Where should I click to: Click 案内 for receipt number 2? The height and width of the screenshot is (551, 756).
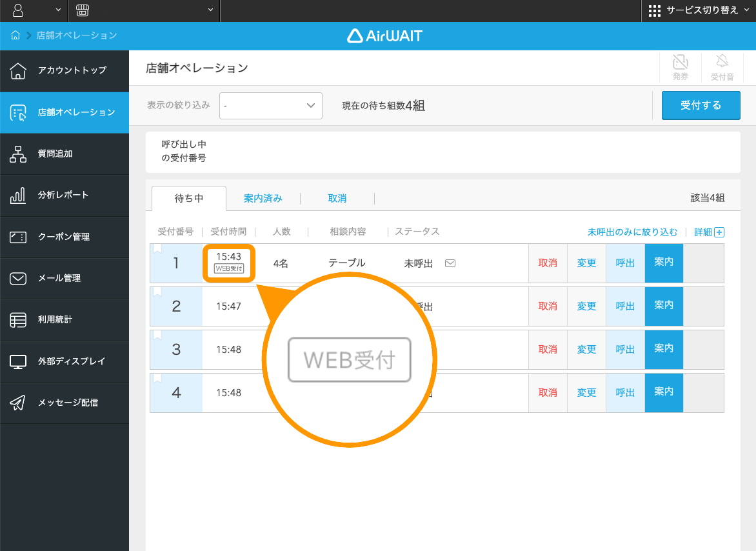(x=663, y=306)
